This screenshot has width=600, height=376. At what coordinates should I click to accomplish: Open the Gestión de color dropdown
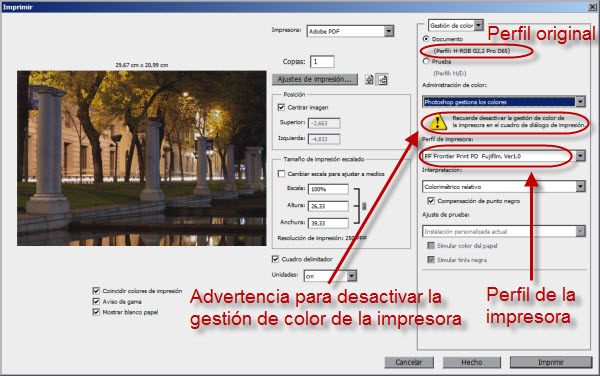[x=456, y=25]
